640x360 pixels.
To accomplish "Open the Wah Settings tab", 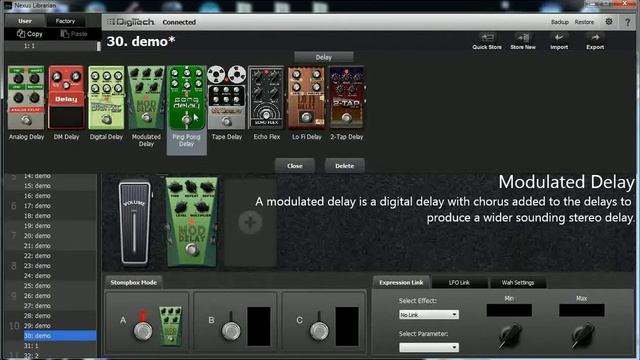I will 518,282.
